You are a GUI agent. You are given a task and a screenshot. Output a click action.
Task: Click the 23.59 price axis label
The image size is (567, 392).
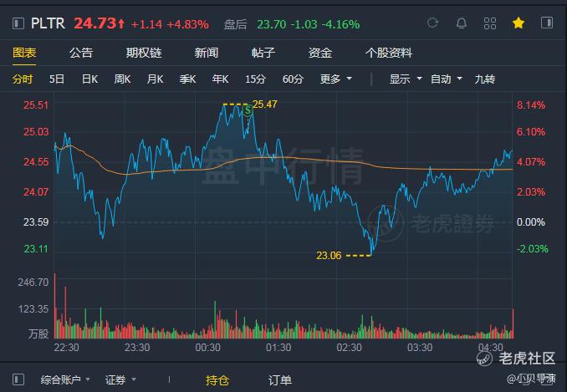coord(36,221)
